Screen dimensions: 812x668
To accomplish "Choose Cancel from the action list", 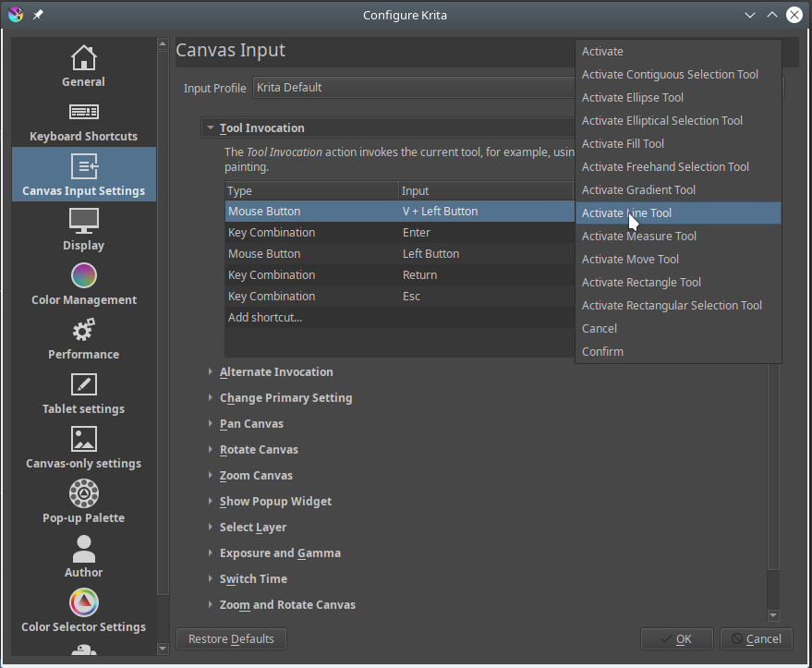I will click(x=678, y=328).
